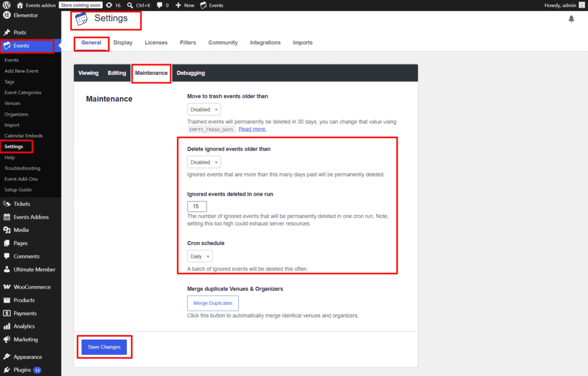Click the Analytics bar chart icon
588x376 pixels.
pos(7,327)
